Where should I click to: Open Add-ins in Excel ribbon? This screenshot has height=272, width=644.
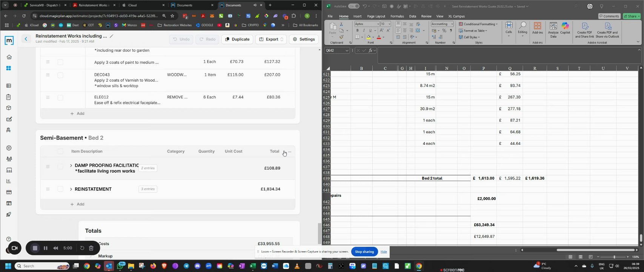(x=537, y=28)
